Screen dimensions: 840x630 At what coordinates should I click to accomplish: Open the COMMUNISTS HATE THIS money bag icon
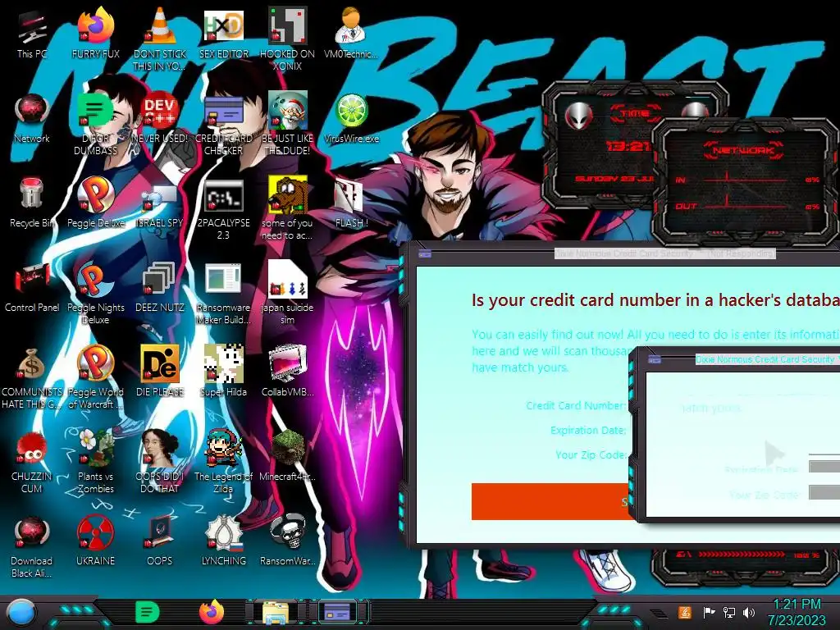(32, 378)
